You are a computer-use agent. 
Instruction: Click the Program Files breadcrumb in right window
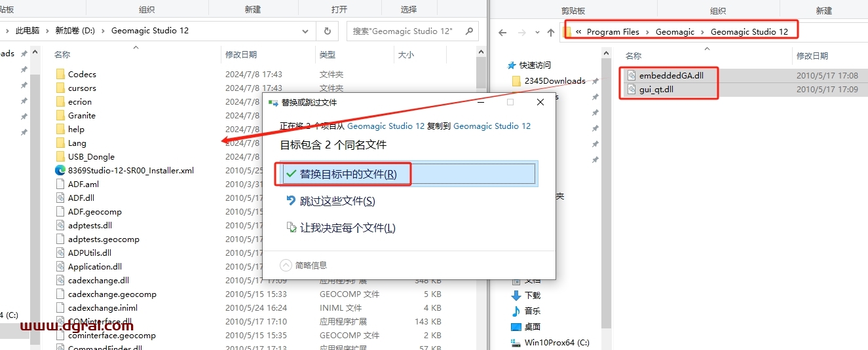click(613, 32)
